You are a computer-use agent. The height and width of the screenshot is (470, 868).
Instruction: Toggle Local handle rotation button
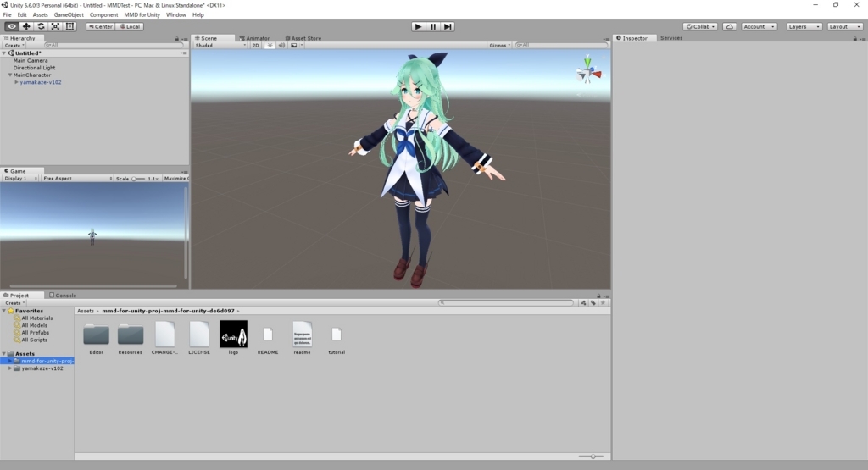pos(130,26)
